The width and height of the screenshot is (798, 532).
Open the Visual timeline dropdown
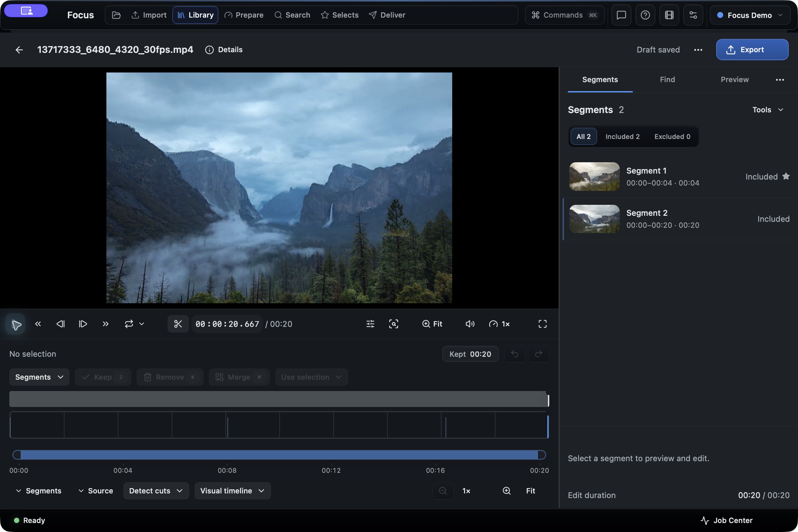(x=232, y=491)
